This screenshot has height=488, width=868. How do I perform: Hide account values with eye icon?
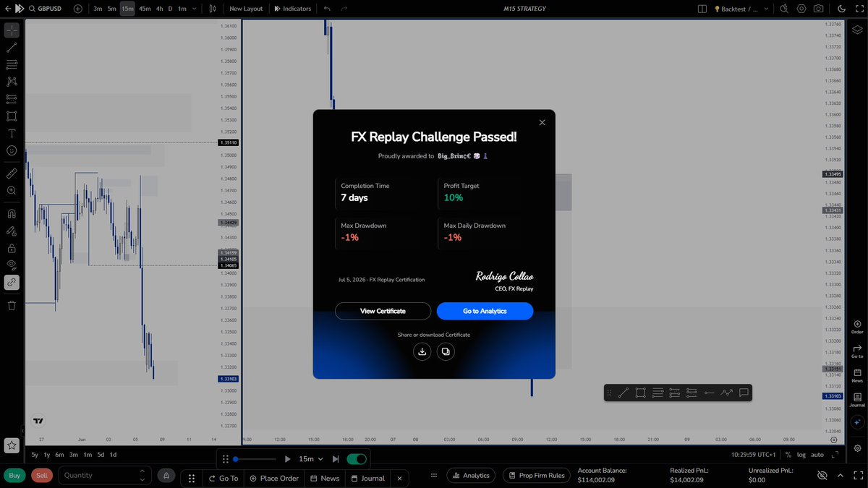pos(822,475)
